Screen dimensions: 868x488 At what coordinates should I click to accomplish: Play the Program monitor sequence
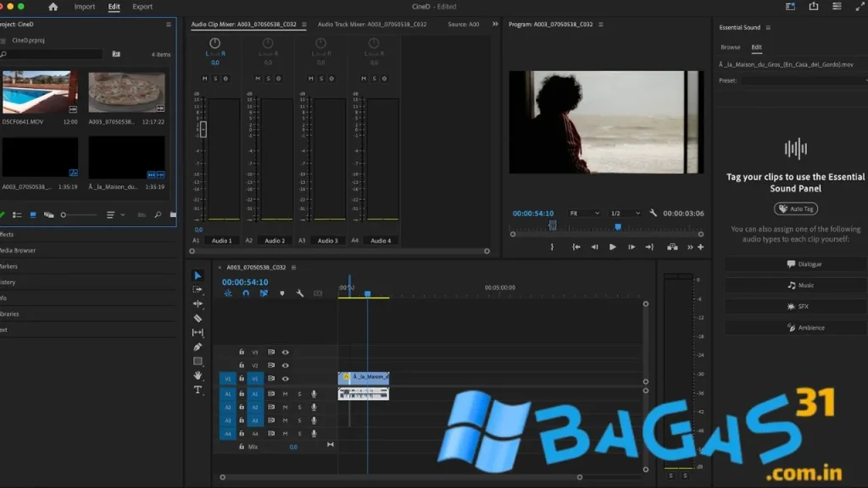pos(612,247)
